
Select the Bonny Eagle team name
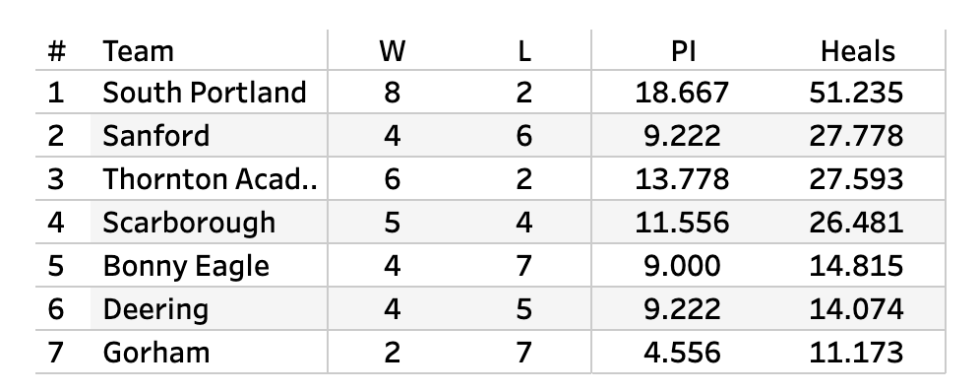click(x=186, y=267)
